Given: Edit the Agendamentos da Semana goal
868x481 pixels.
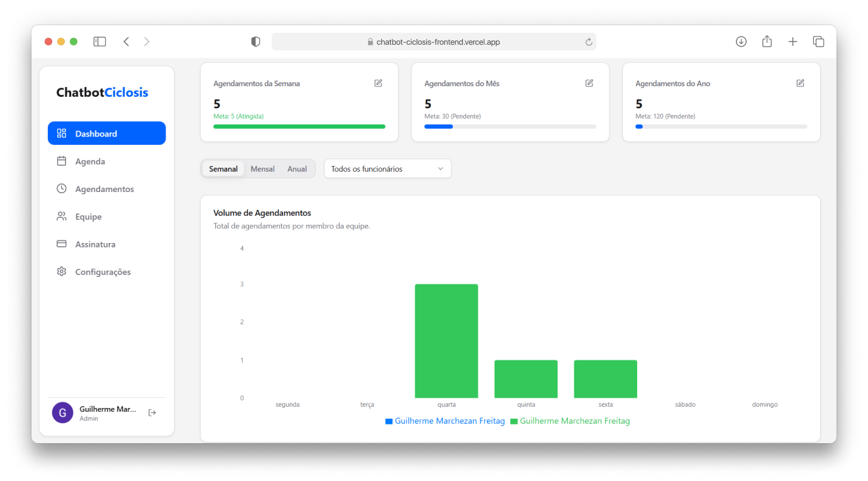Looking at the screenshot, I should pos(378,83).
